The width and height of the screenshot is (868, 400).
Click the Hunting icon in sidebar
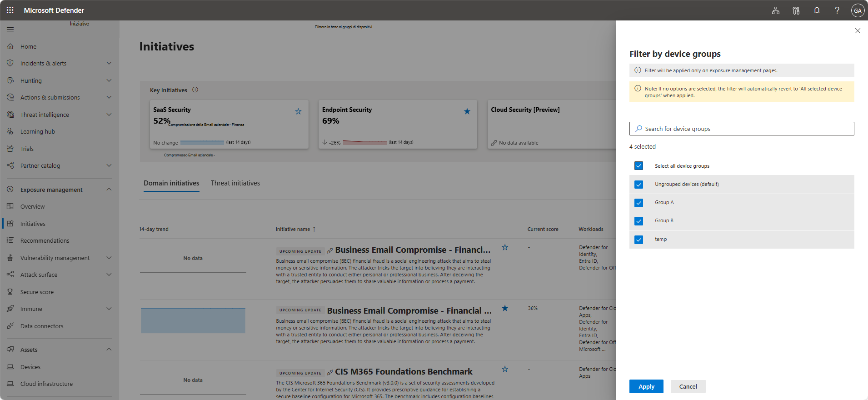pos(10,80)
